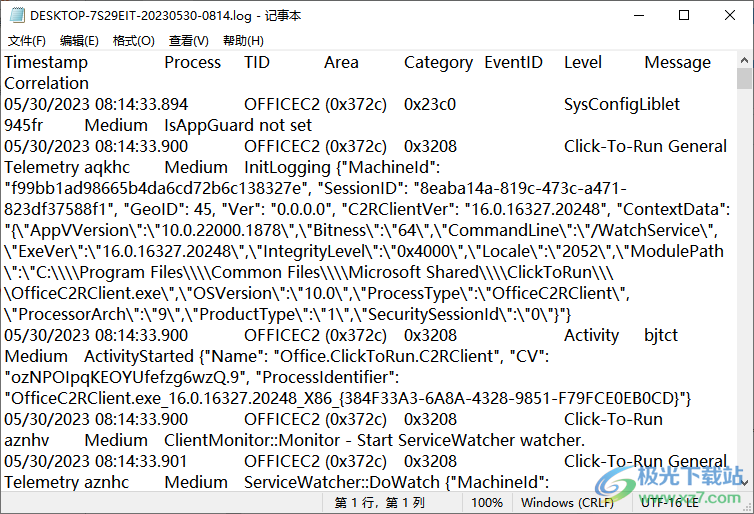The height and width of the screenshot is (514, 754).
Task: Open the 编辑(E) menu
Action: [x=79, y=41]
